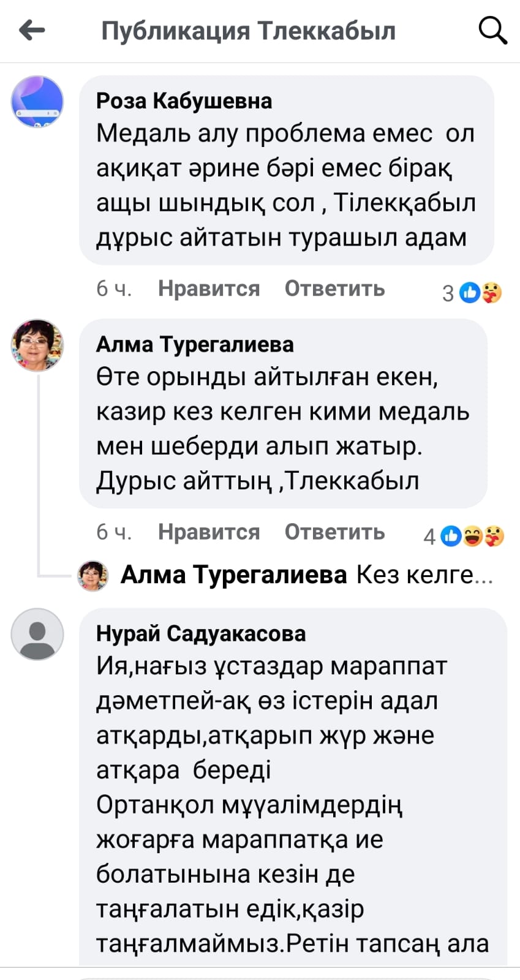Open the Алма Турегалиева commenter name

click(195, 344)
